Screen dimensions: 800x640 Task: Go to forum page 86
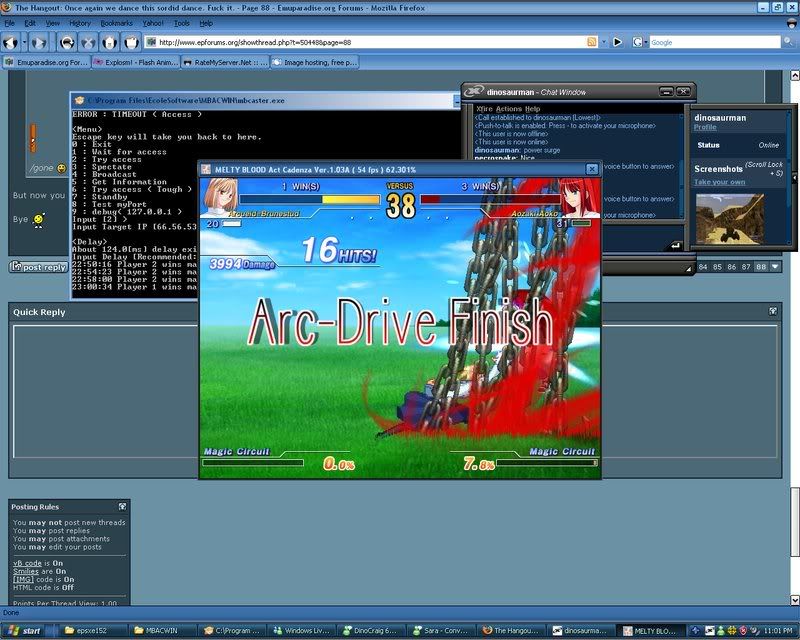[732, 267]
